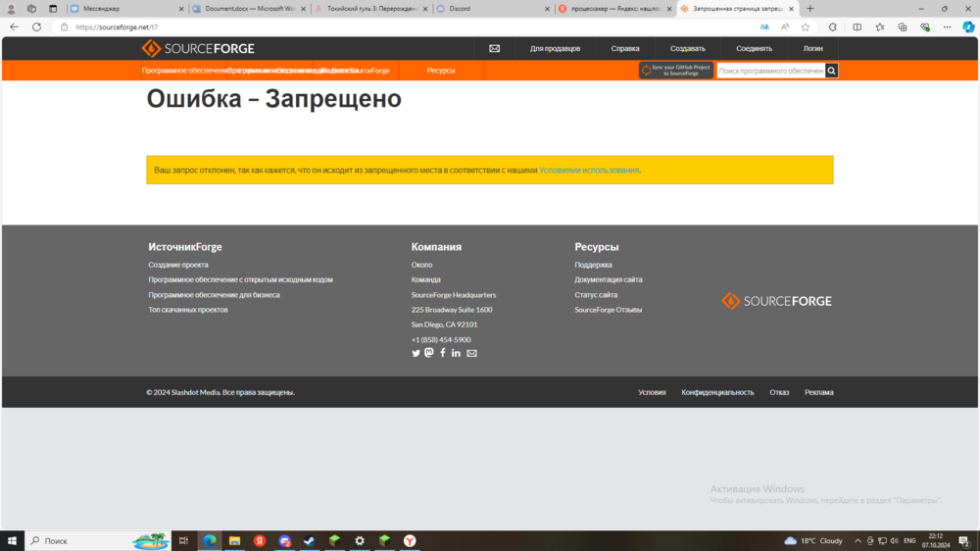Open File Explorer from taskbar

pos(234,540)
